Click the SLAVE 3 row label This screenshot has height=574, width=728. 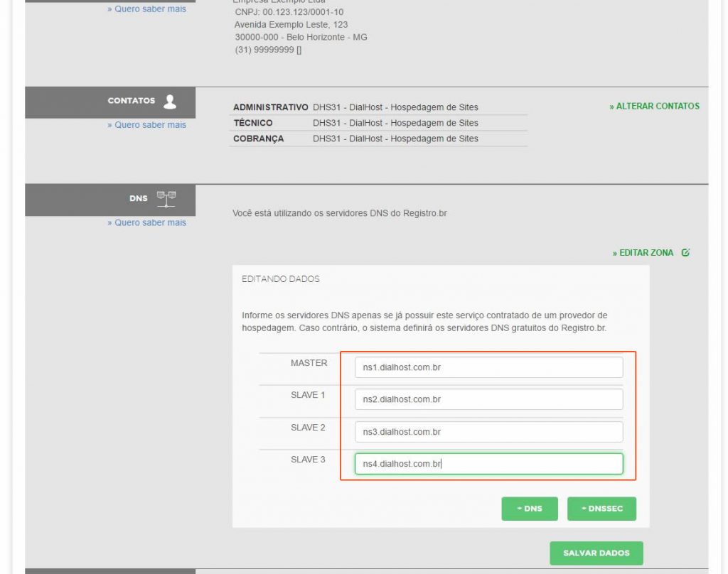[308, 460]
